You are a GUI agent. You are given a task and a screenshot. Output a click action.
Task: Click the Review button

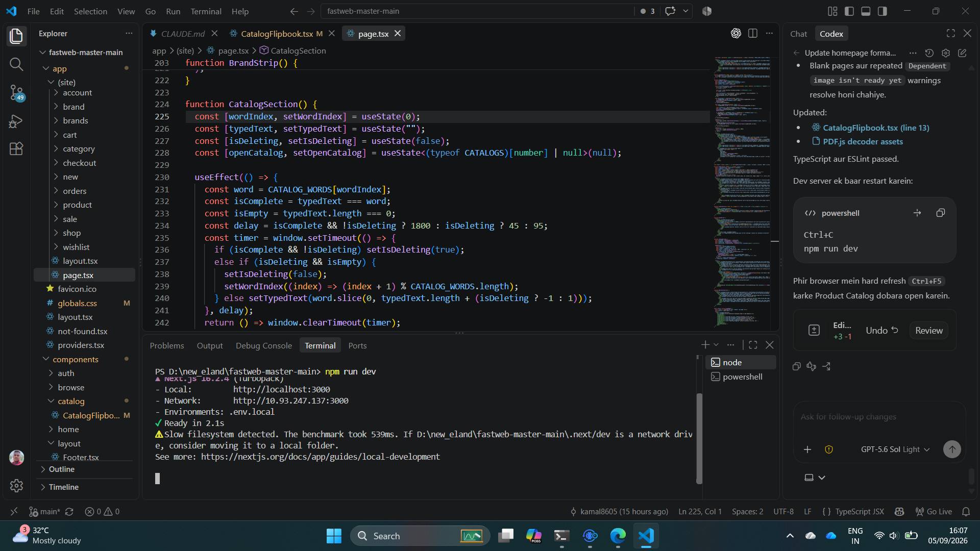(x=928, y=331)
